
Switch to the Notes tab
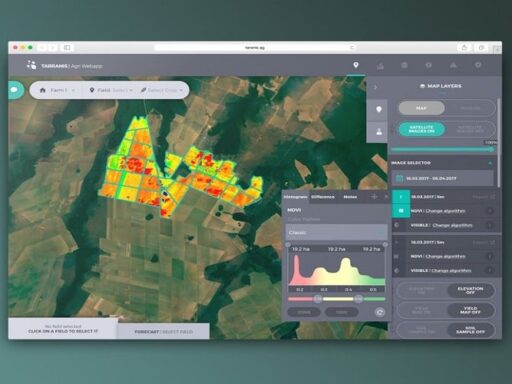click(x=350, y=197)
